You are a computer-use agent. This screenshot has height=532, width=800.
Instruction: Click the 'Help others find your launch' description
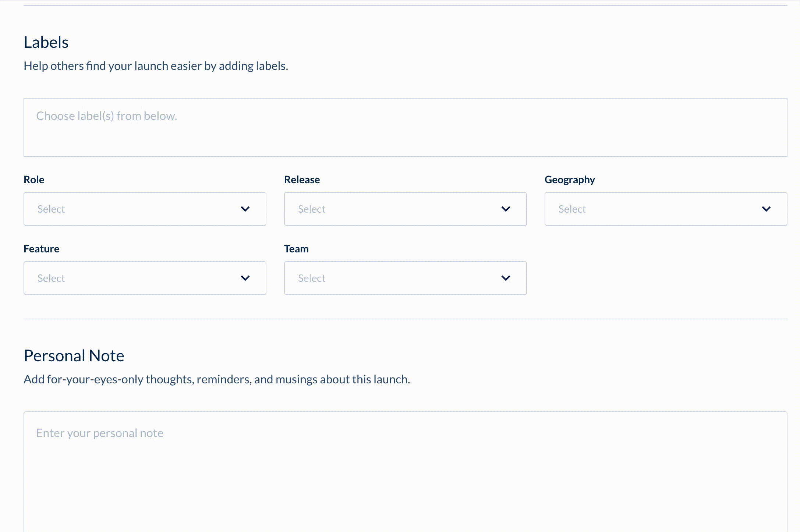point(156,66)
